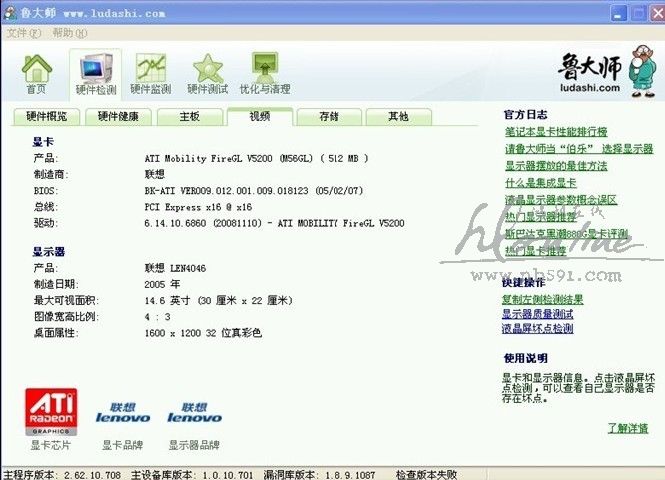The image size is (665, 480).
Task: Click the driver version 6.14.10.6860 text
Action: point(274,223)
